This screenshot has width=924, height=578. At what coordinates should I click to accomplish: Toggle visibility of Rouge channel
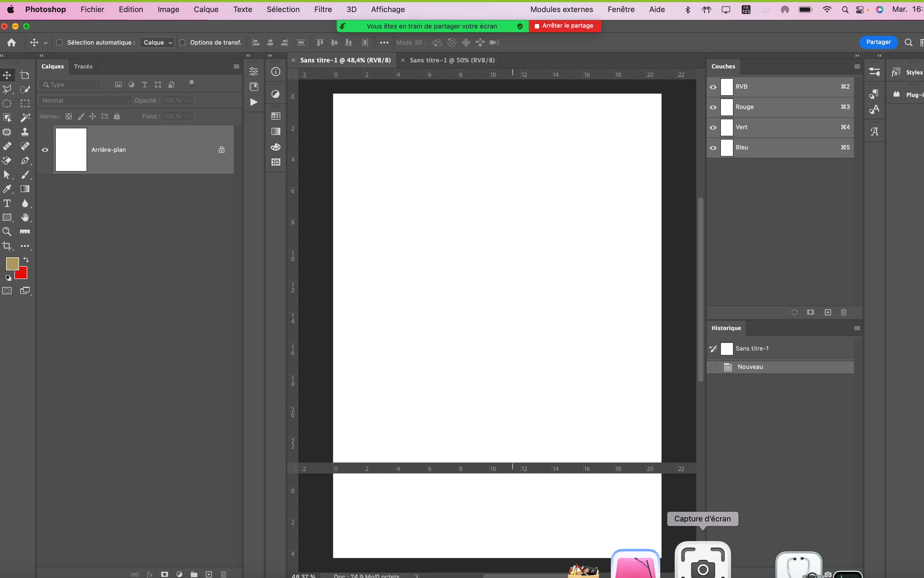point(713,107)
